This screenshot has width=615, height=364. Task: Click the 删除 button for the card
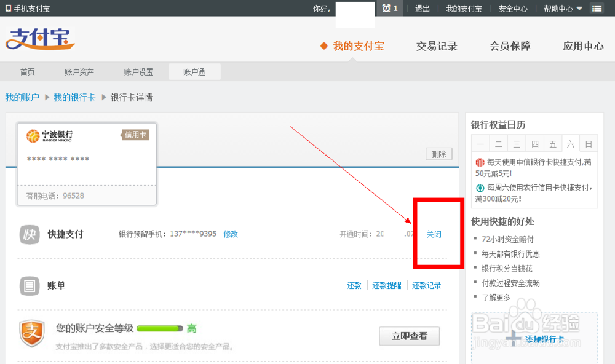(x=439, y=154)
